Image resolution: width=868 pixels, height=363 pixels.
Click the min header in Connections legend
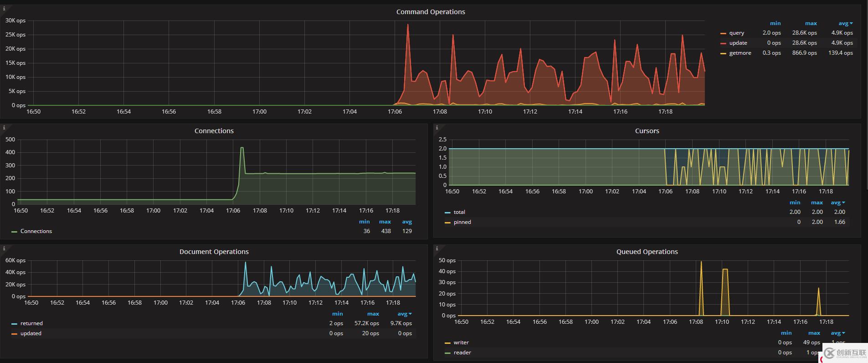[x=364, y=222]
